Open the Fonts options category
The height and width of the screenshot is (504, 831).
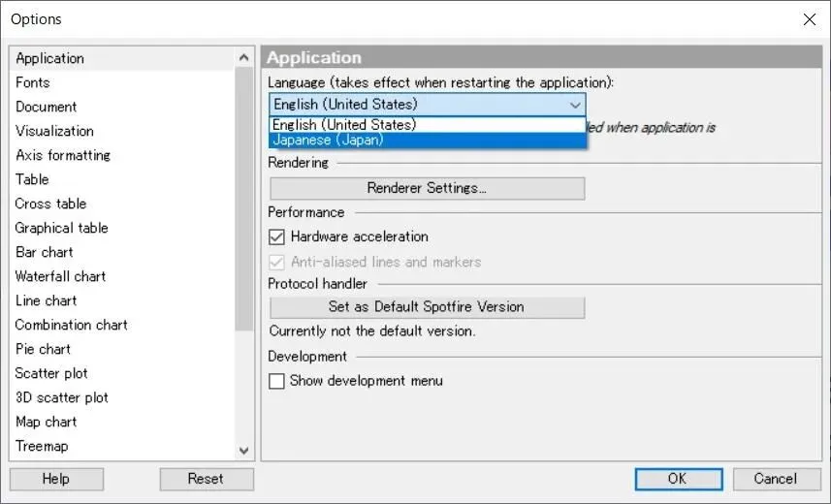pos(33,82)
